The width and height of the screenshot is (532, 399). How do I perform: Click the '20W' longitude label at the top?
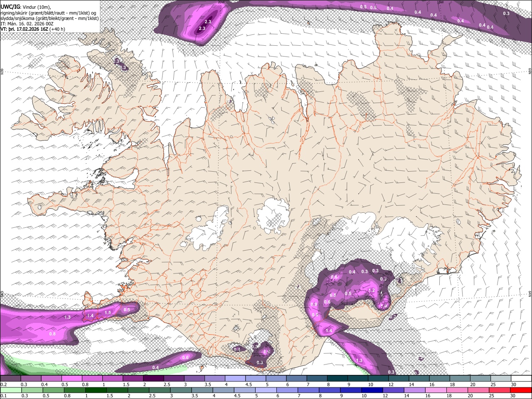[x=221, y=2]
